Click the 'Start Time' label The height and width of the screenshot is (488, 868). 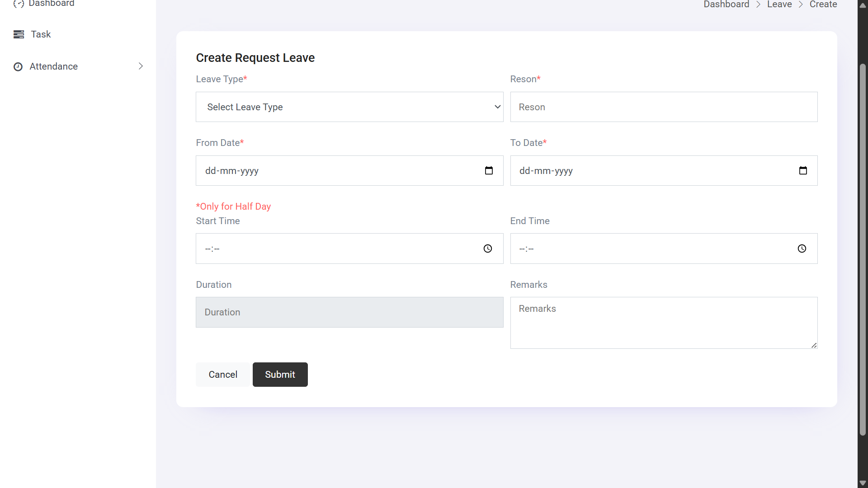(x=218, y=221)
